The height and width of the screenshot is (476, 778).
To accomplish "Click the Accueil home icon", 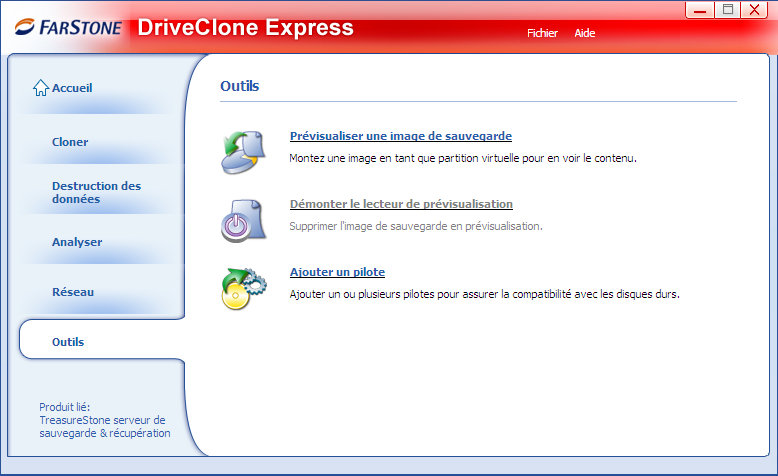I will click(41, 88).
